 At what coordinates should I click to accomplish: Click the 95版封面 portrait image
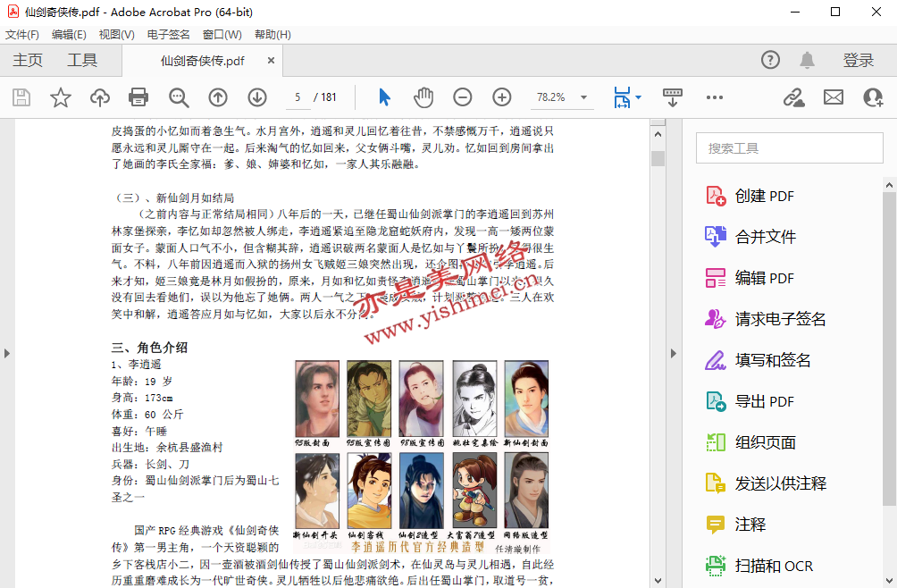(x=317, y=399)
